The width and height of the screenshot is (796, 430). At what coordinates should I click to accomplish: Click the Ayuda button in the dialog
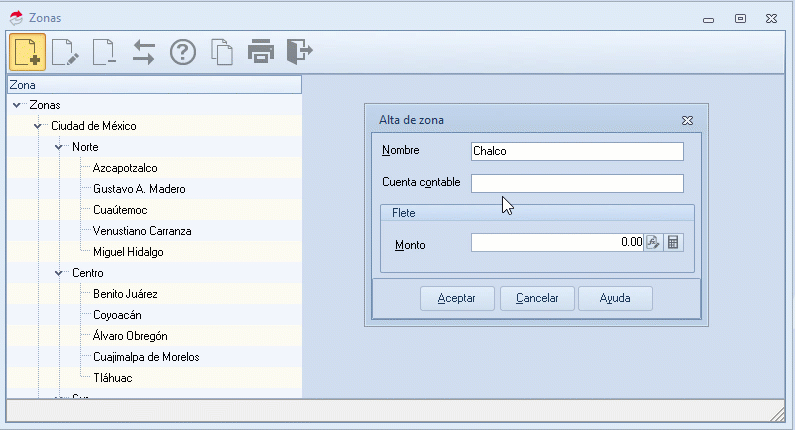[621, 298]
